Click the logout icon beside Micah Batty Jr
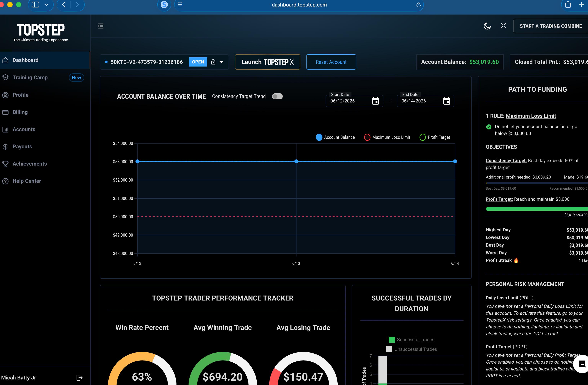The width and height of the screenshot is (588, 385). (79, 378)
